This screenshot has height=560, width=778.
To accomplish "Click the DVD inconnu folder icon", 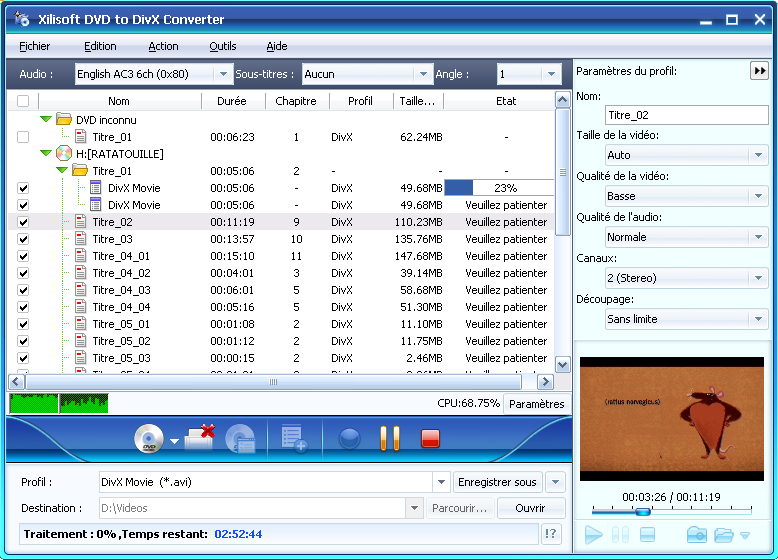I will pyautogui.click(x=64, y=119).
